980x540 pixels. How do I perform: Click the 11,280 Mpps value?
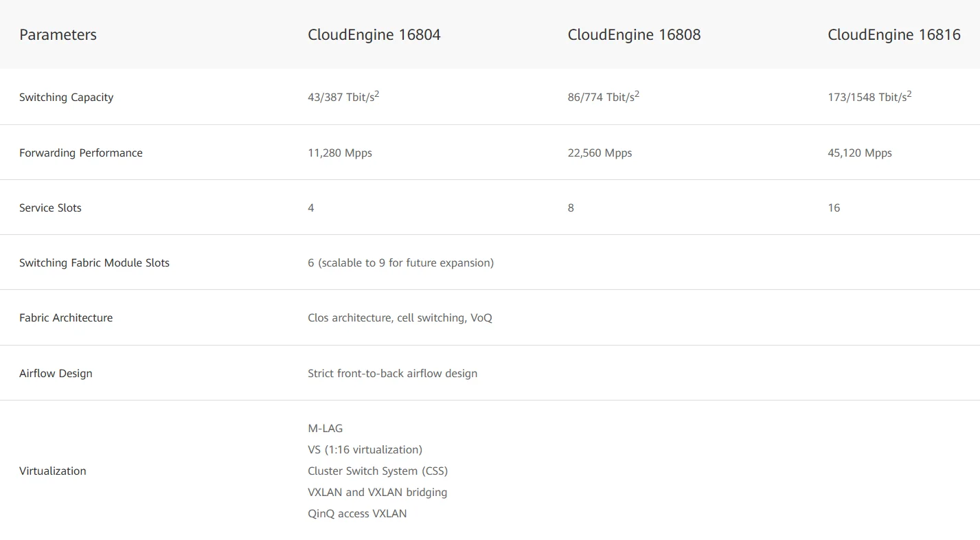(x=339, y=153)
